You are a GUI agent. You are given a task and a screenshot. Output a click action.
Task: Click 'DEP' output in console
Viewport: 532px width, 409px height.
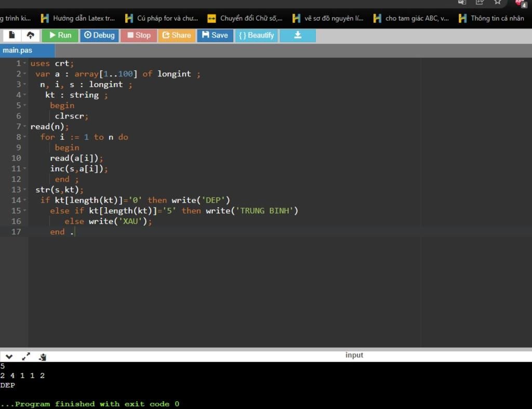[7, 385]
